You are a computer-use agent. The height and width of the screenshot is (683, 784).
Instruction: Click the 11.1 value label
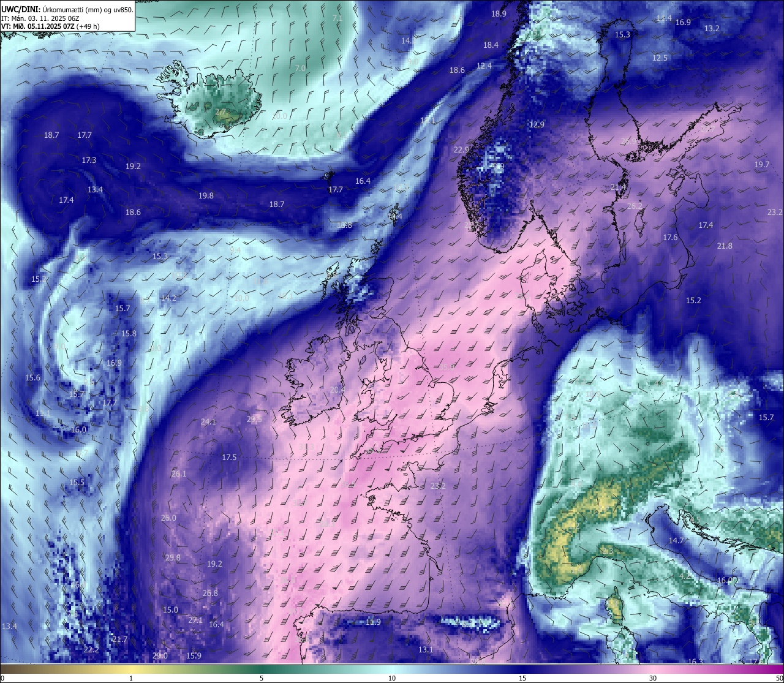[x=43, y=413]
